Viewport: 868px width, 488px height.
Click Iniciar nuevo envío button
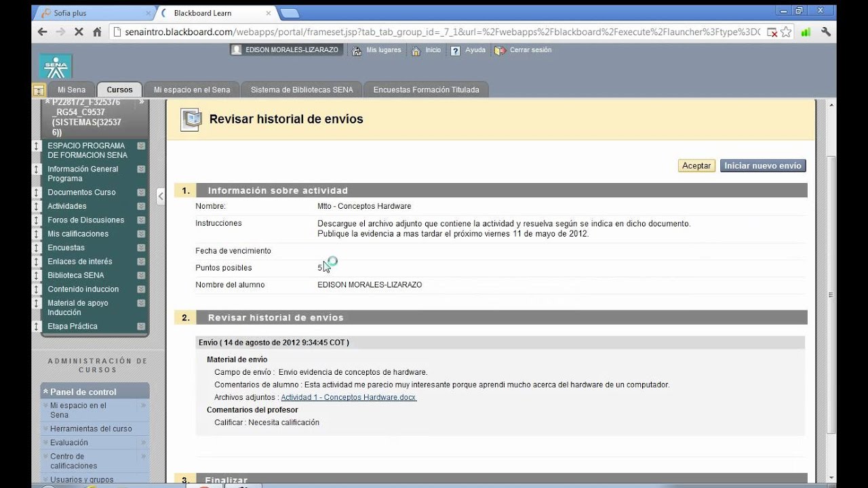coord(763,165)
